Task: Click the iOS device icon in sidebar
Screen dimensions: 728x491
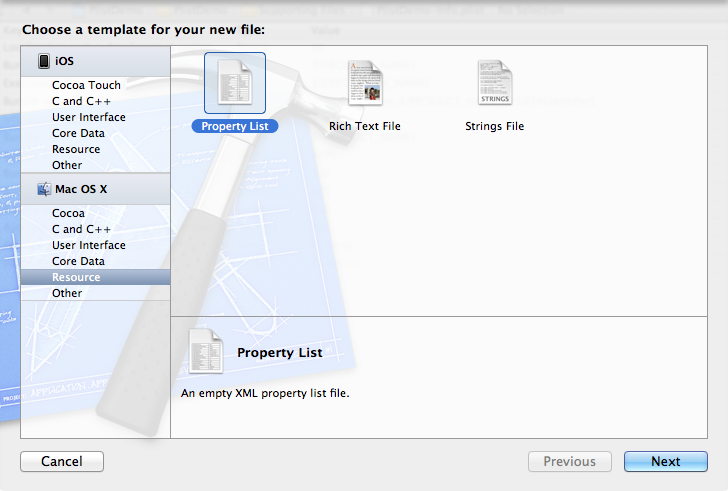Action: point(44,62)
